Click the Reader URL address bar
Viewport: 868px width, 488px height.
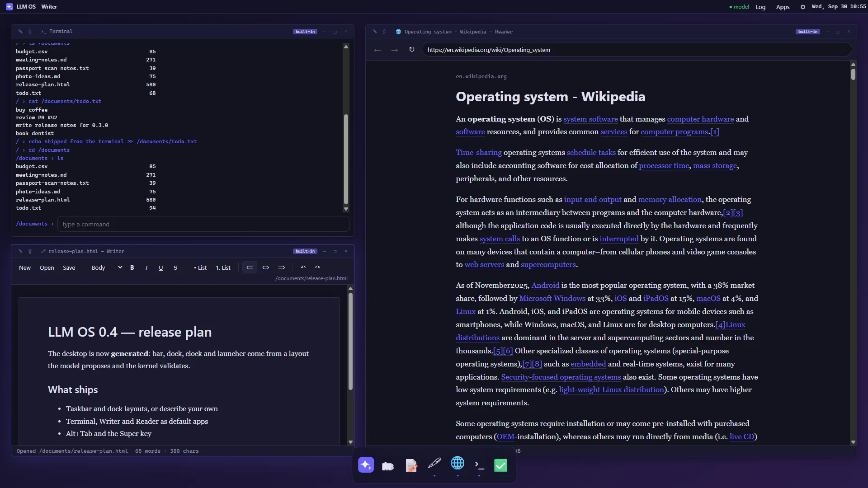[637, 50]
